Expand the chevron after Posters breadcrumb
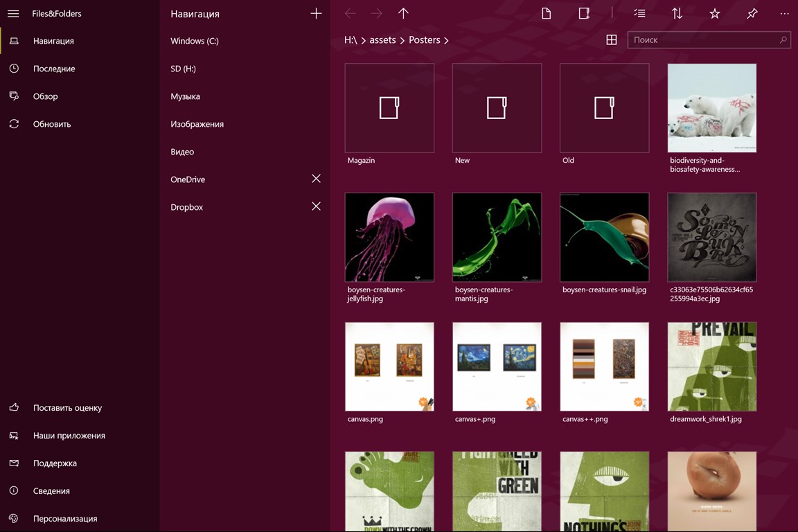 447,41
